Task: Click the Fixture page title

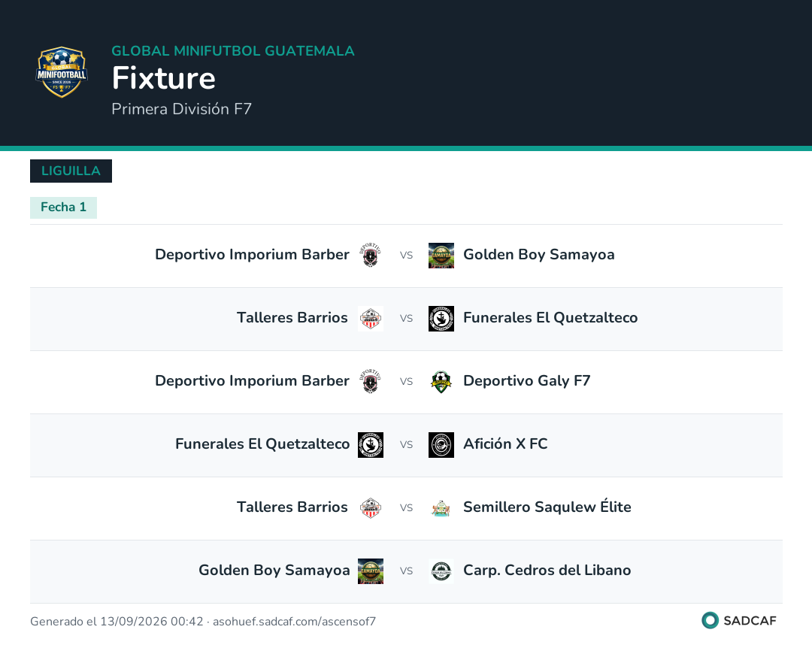Action: pyautogui.click(x=164, y=78)
